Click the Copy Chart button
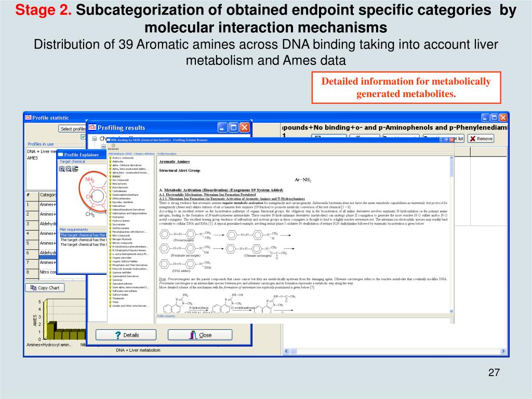The height and width of the screenshot is (399, 532). [x=45, y=288]
